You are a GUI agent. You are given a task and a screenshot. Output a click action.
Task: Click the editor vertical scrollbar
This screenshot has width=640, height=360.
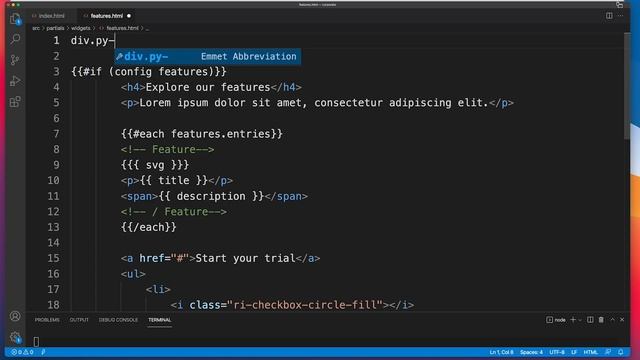tap(627, 86)
